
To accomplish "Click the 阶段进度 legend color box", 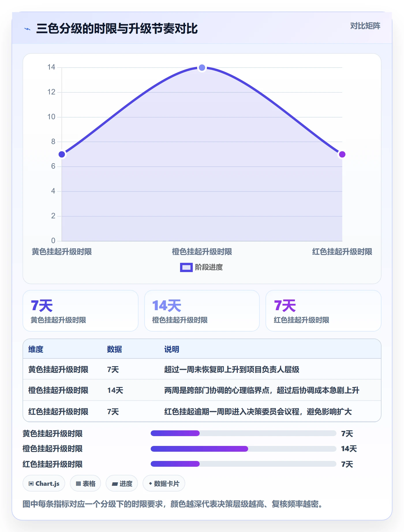I will (186, 267).
